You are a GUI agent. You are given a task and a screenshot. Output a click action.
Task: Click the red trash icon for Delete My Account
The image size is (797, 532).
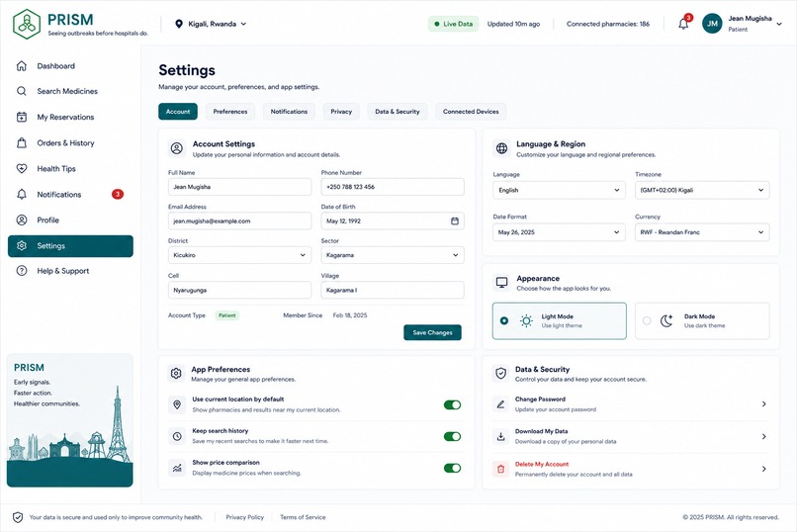pyautogui.click(x=500, y=469)
